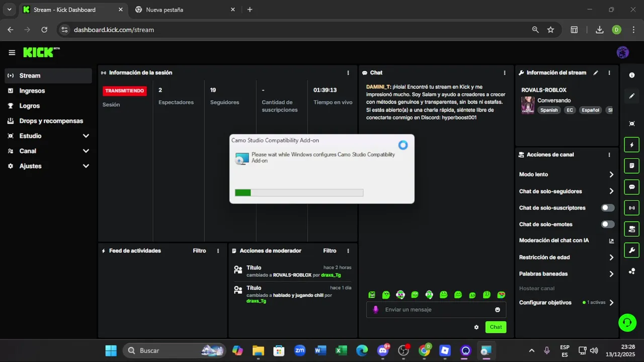Reload the page in Chrome
The width and height of the screenshot is (644, 362).
[x=44, y=30]
